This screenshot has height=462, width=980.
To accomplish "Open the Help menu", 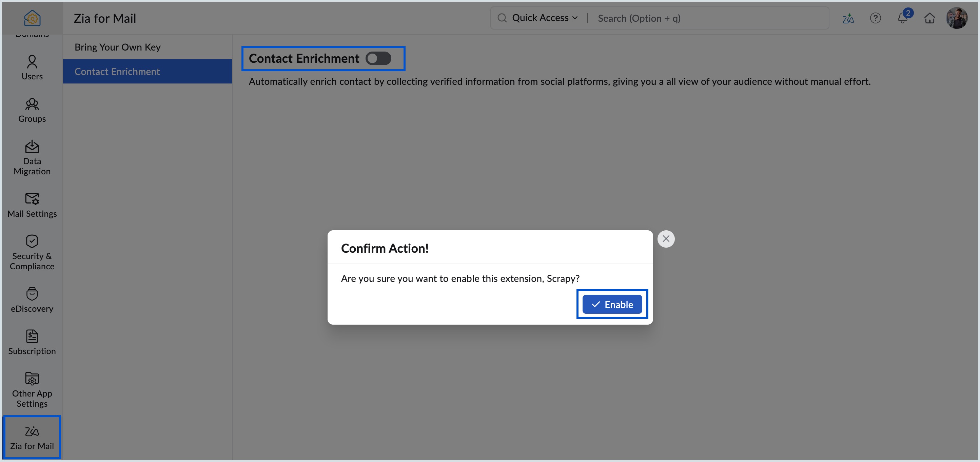I will [x=875, y=18].
